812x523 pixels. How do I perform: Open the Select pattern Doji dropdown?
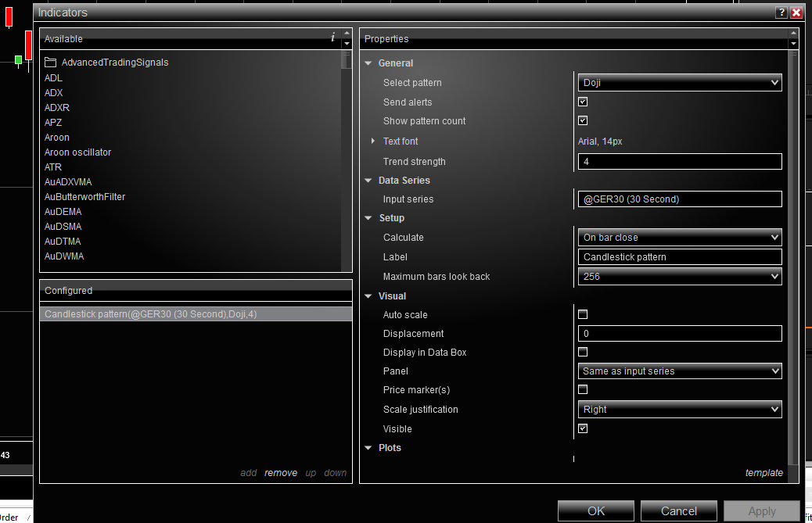(x=680, y=83)
